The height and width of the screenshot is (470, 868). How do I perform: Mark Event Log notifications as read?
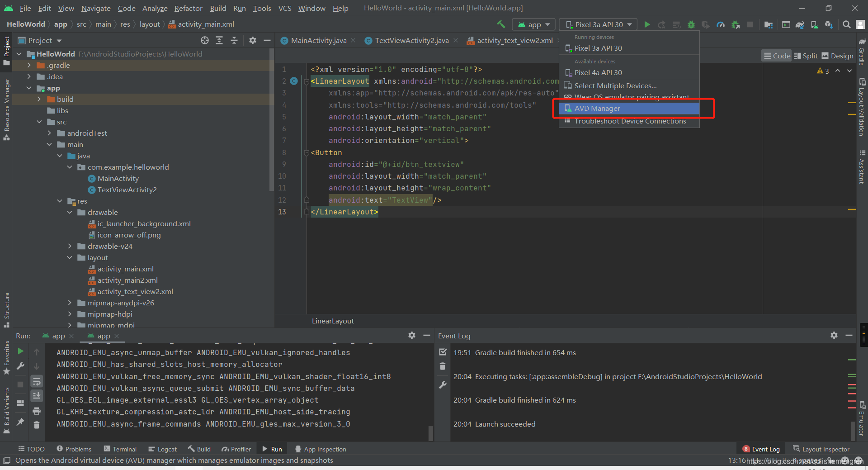click(x=443, y=352)
